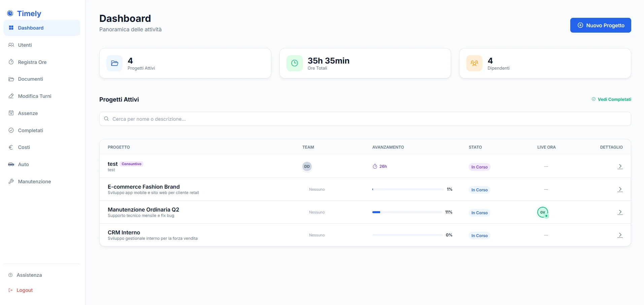Open Modifica Turni section

click(x=42, y=96)
